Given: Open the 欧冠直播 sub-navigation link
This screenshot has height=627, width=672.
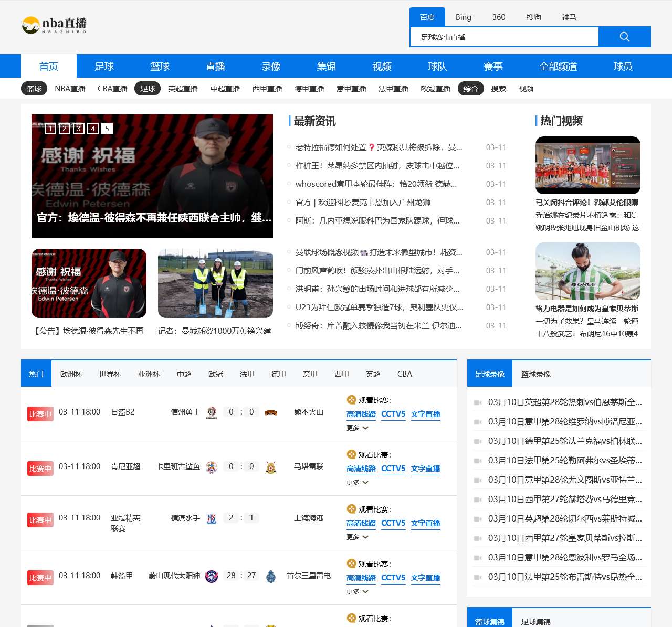Looking at the screenshot, I should click(x=436, y=89).
